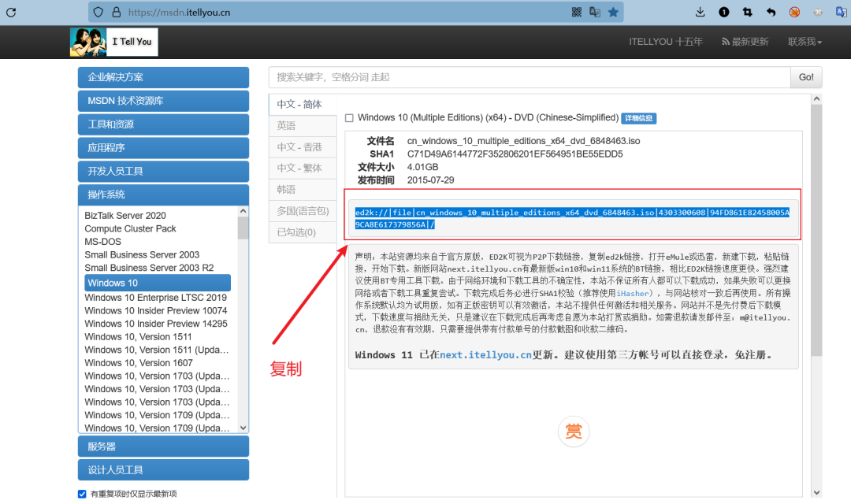Click the shield tracking protection icon
This screenshot has width=851, height=504.
pyautogui.click(x=98, y=12)
